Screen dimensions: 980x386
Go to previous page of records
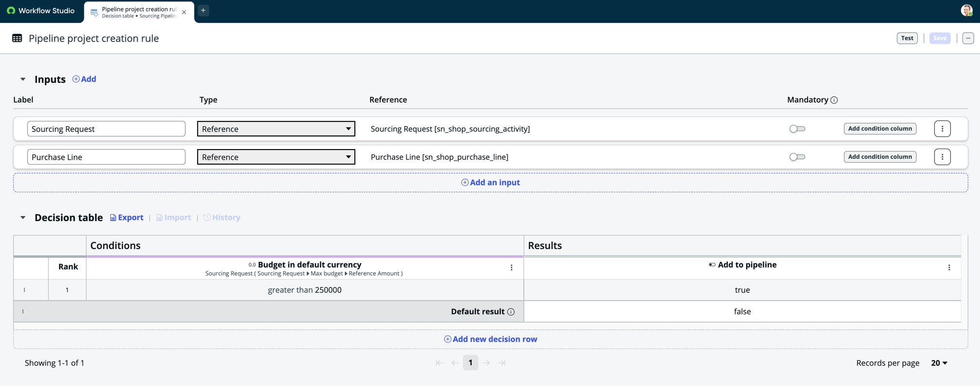click(455, 363)
